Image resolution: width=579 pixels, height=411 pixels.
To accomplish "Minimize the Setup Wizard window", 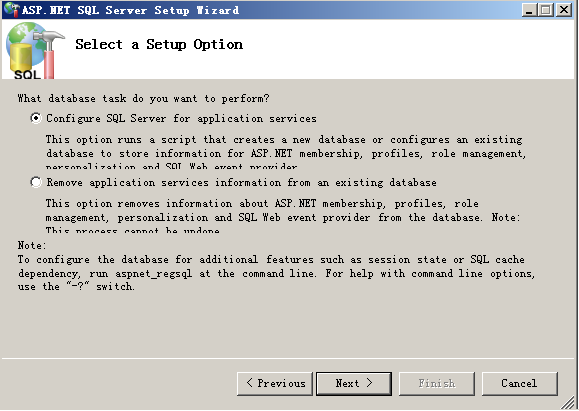I will tap(529, 10).
